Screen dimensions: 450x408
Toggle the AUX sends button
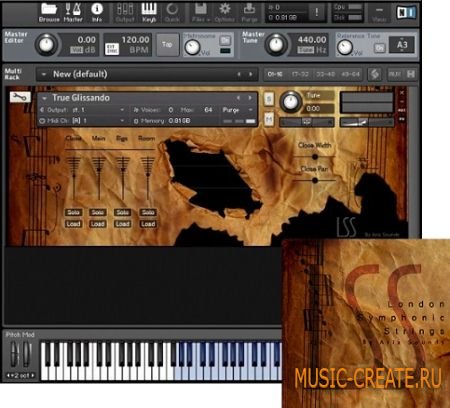[394, 74]
